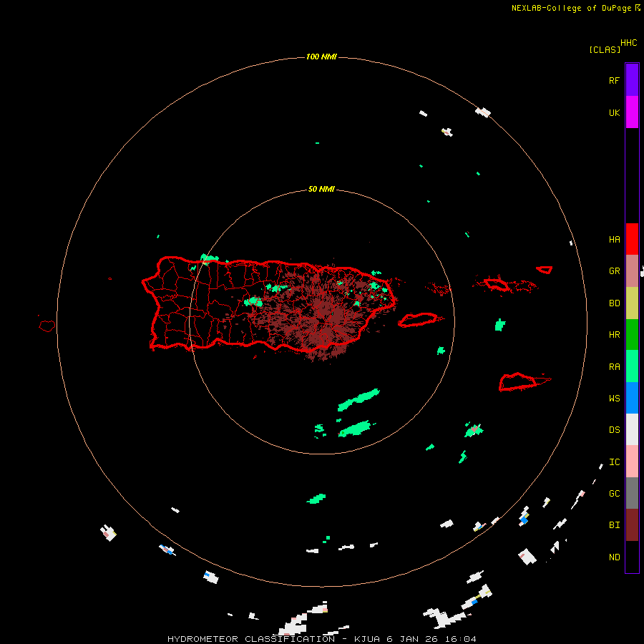Select the BD yellow legend block
The width and height of the screenshot is (644, 644).
pos(632,303)
